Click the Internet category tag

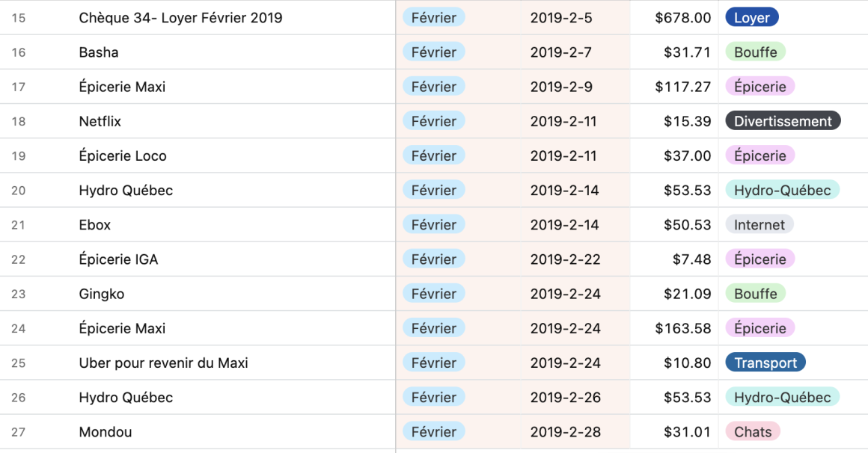[x=759, y=225]
